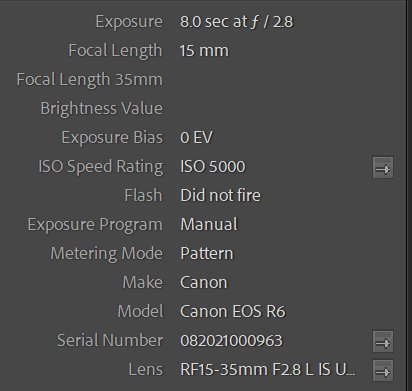The width and height of the screenshot is (412, 391).
Task: Click the Exposure field label
Action: coord(129,22)
